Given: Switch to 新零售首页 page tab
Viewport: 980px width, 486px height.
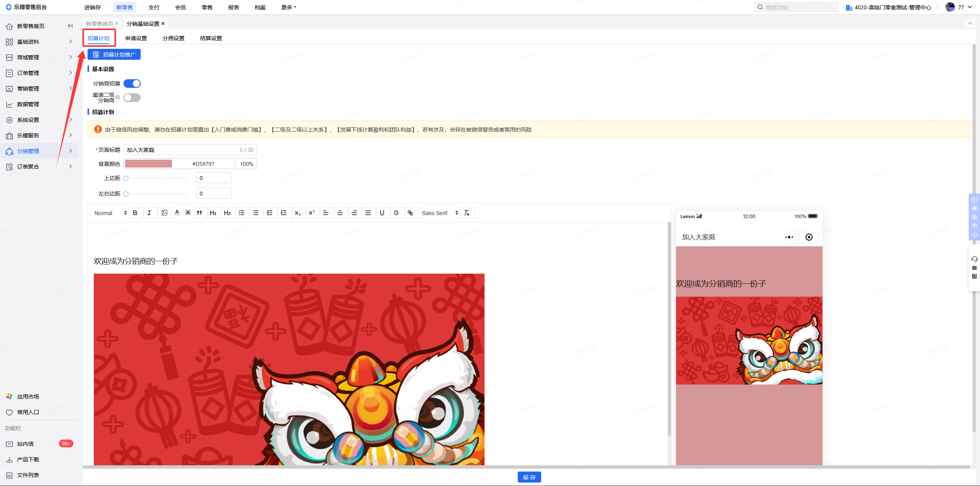Looking at the screenshot, I should point(100,23).
